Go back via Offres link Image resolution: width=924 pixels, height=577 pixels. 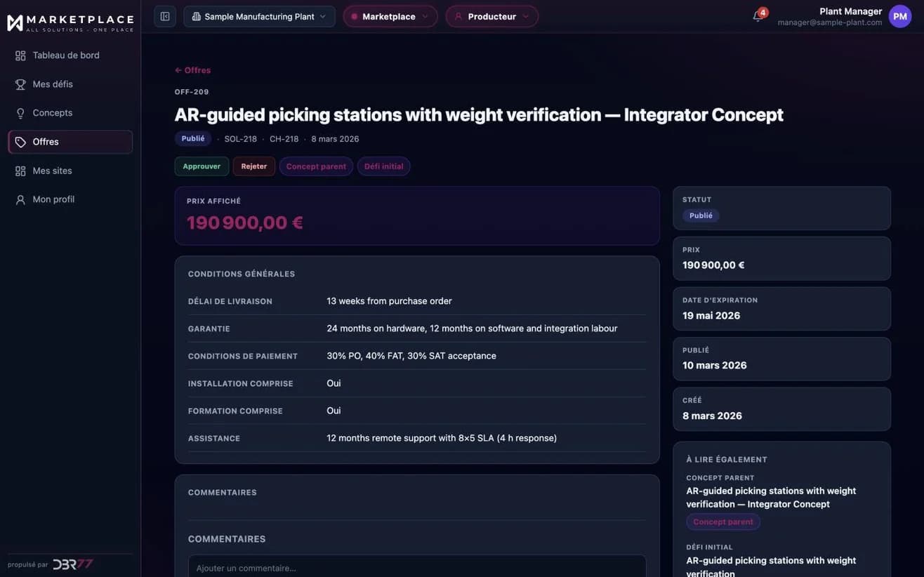tap(193, 70)
